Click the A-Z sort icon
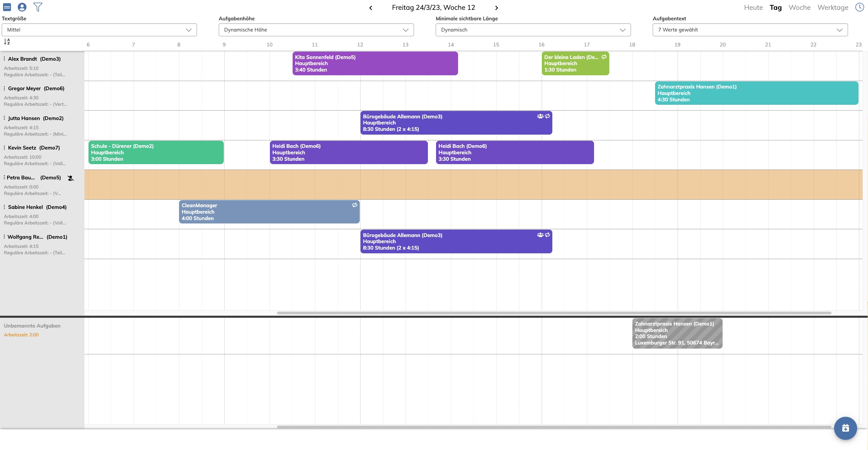Image resolution: width=868 pixels, height=450 pixels. tap(7, 42)
